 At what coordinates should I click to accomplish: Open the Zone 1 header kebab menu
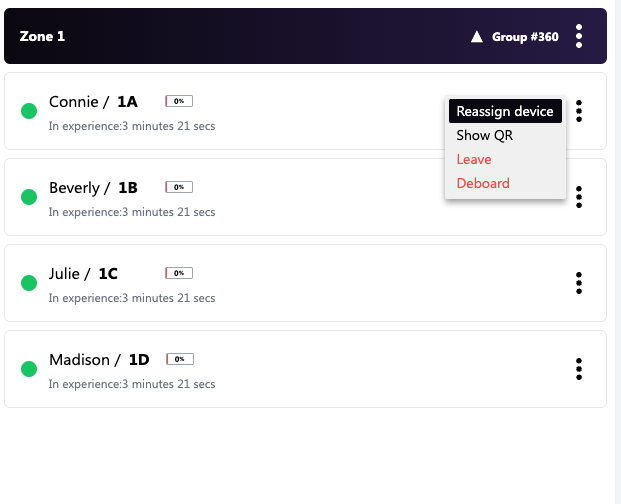coord(579,36)
